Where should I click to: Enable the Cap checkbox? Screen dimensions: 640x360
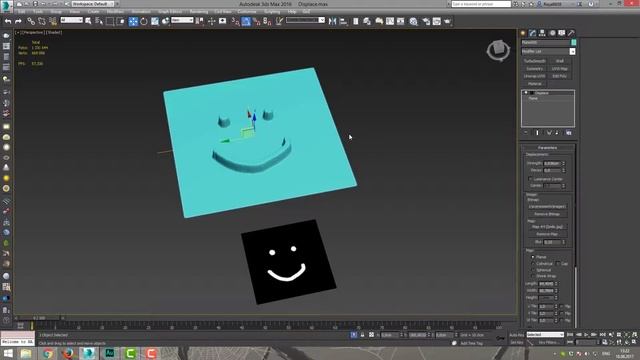tap(558, 264)
